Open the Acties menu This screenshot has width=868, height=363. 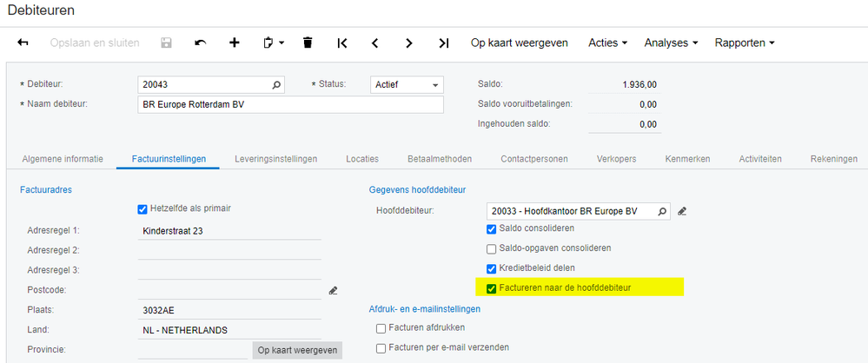(x=608, y=43)
